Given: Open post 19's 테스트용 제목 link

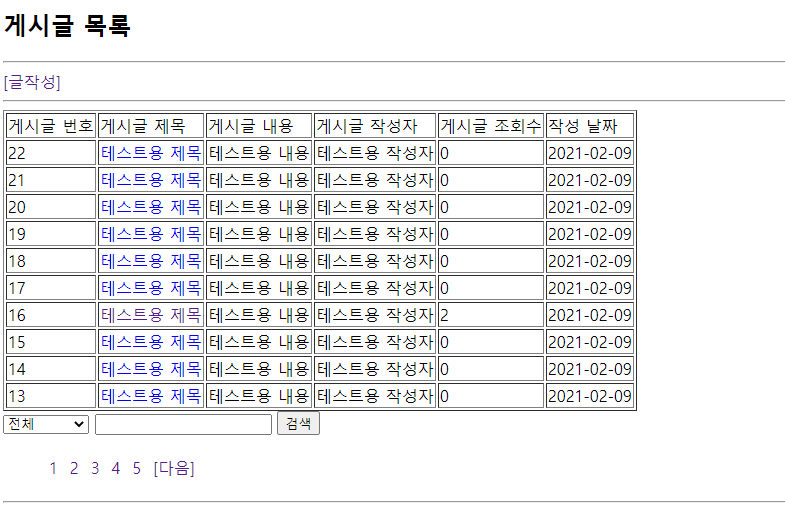Looking at the screenshot, I should 151,234.
